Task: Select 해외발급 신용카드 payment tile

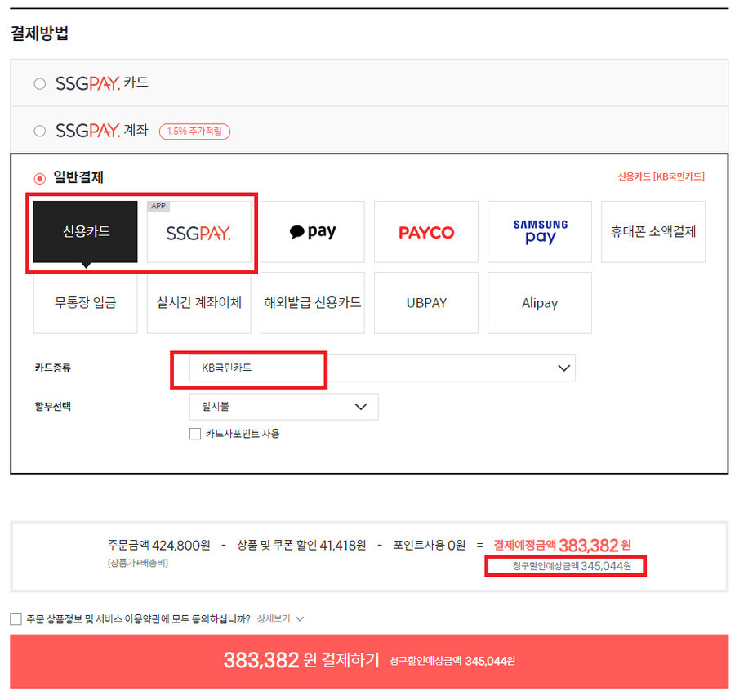Action: [x=313, y=303]
